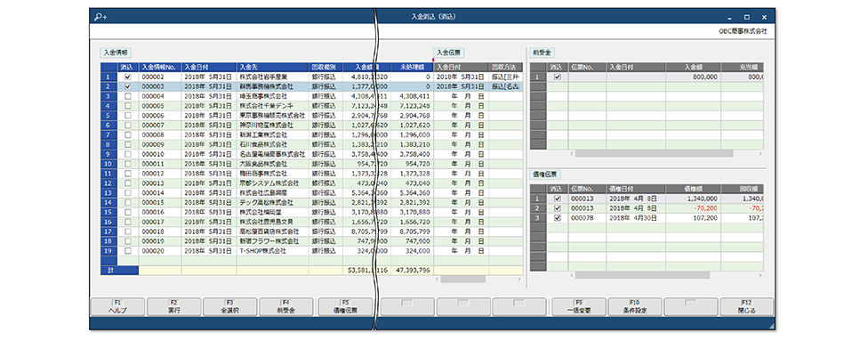Image resolution: width=868 pixels, height=341 pixels.
Task: Click right scroll arrow of 前受金 table
Action: click(760, 154)
